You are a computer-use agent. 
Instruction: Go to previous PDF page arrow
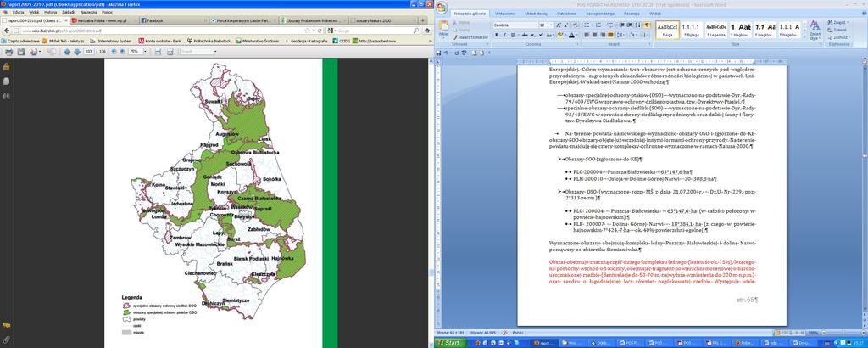click(67, 52)
